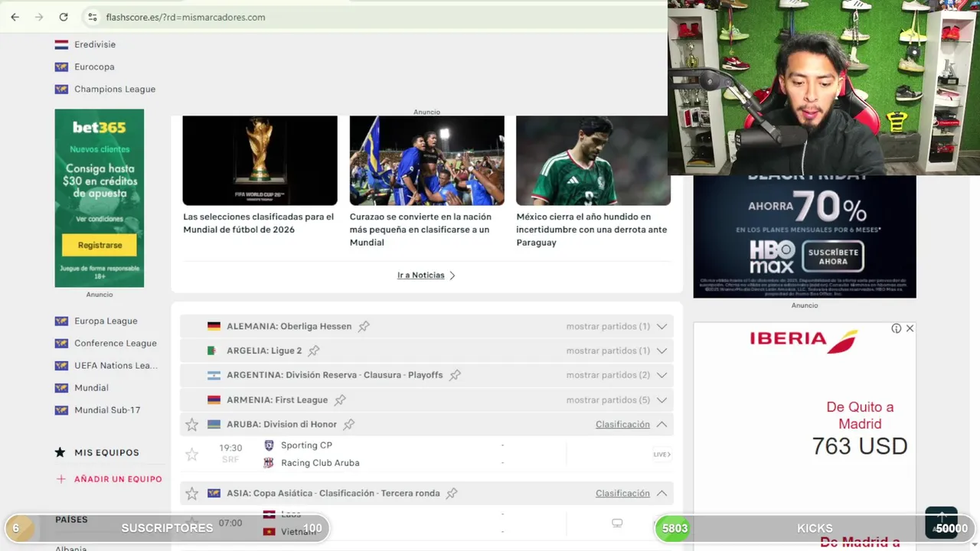Click 'mostrar partidos (5)' for Armenia
Viewport: 980px width, 551px height.
(608, 399)
